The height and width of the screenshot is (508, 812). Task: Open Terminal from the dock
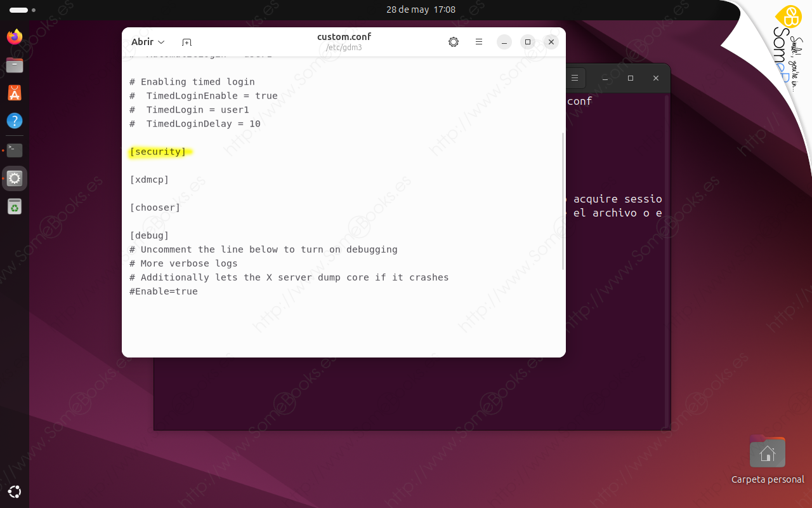pos(14,150)
